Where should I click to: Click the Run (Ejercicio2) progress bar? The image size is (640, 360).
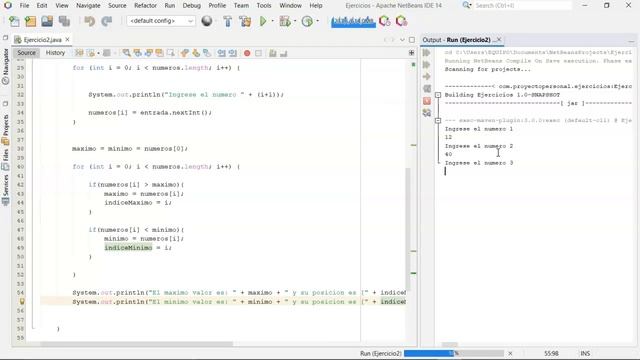[454, 353]
